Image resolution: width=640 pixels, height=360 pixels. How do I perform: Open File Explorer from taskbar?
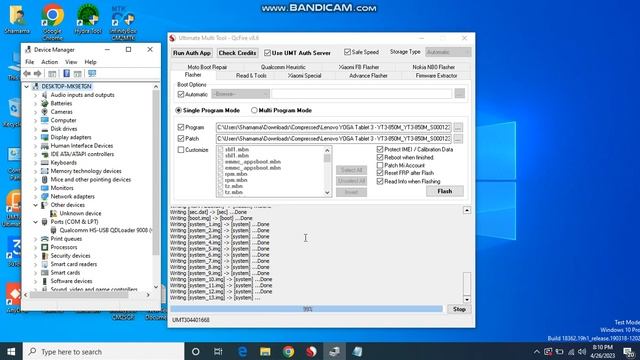(x=265, y=351)
